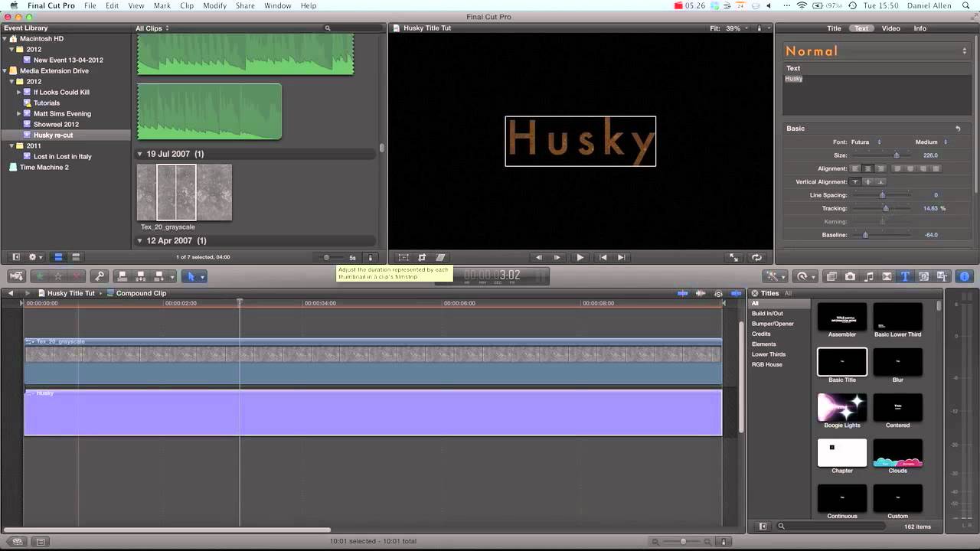The height and width of the screenshot is (551, 980).
Task: Expand the If Looks Could Kill event
Action: click(19, 92)
